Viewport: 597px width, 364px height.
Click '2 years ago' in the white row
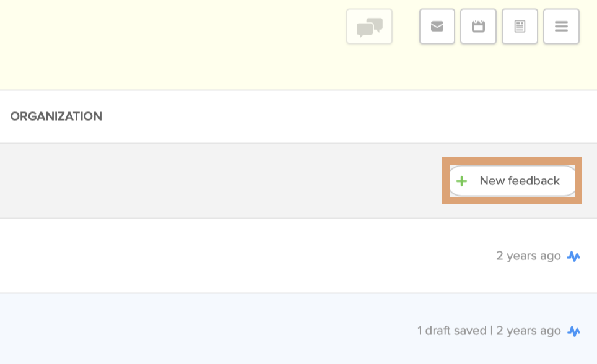[528, 256]
